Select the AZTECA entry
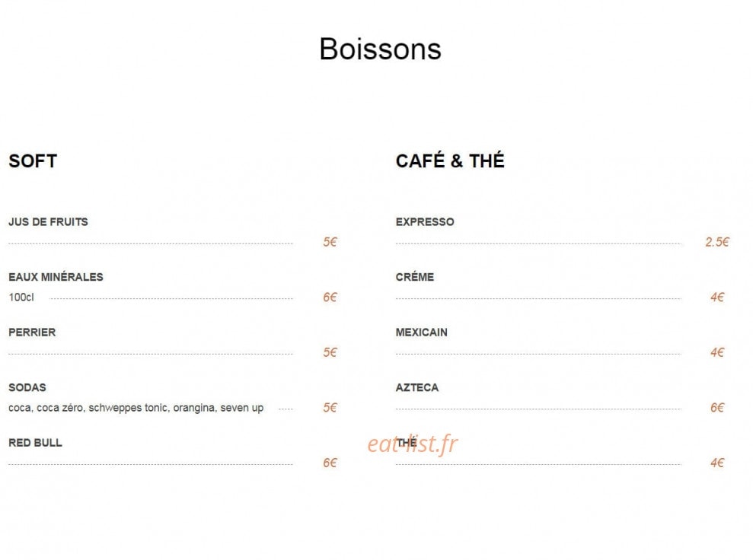The image size is (753, 560). (x=416, y=387)
